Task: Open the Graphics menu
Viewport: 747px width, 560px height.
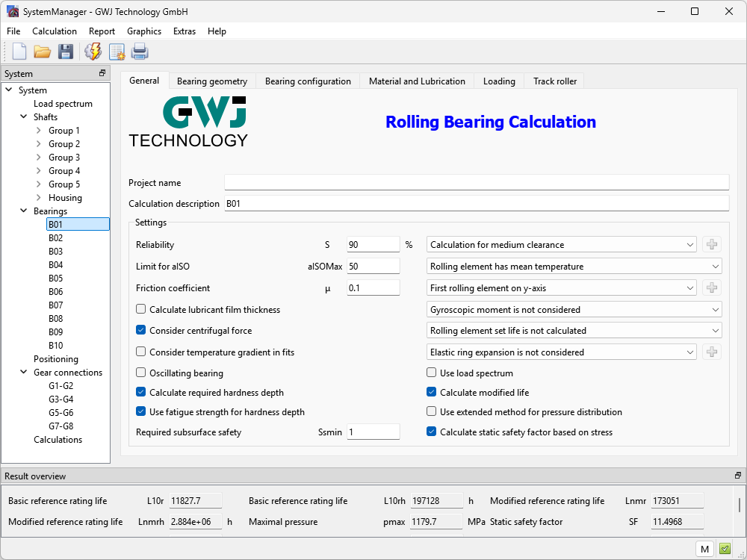Action: coord(144,31)
